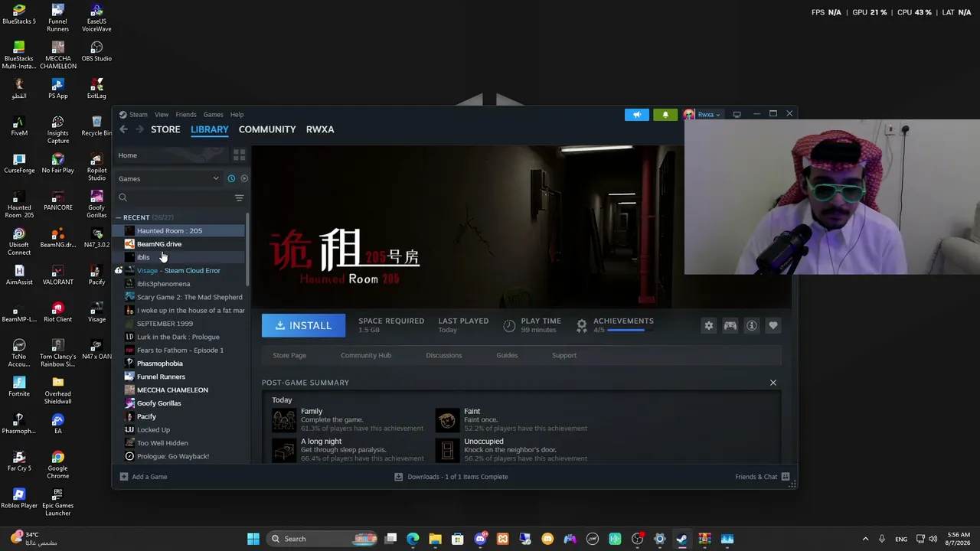Image resolution: width=980 pixels, height=551 pixels.
Task: Sort library by recent activity clock icon
Action: (231, 178)
